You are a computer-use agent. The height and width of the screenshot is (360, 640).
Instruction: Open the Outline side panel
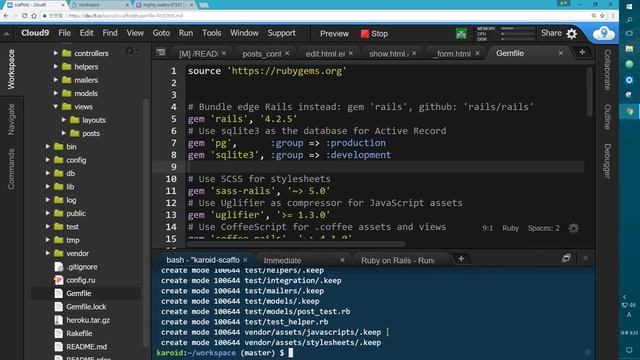tap(607, 117)
